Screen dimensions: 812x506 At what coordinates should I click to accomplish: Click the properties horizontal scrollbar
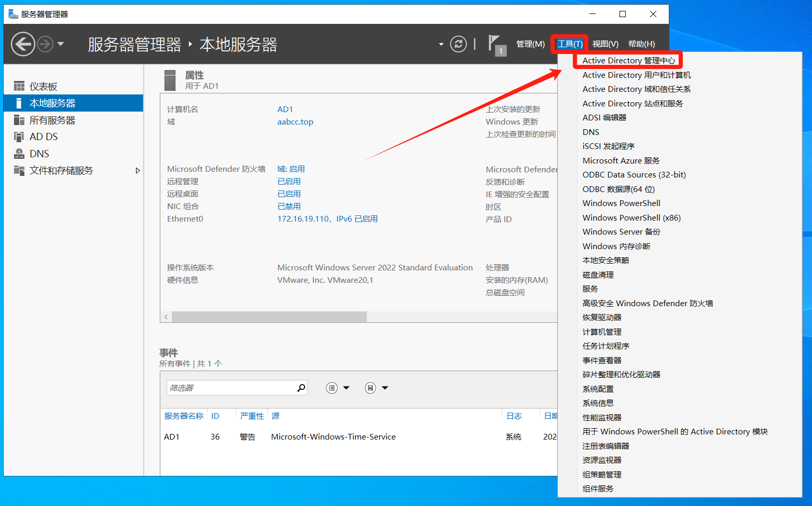pos(269,317)
